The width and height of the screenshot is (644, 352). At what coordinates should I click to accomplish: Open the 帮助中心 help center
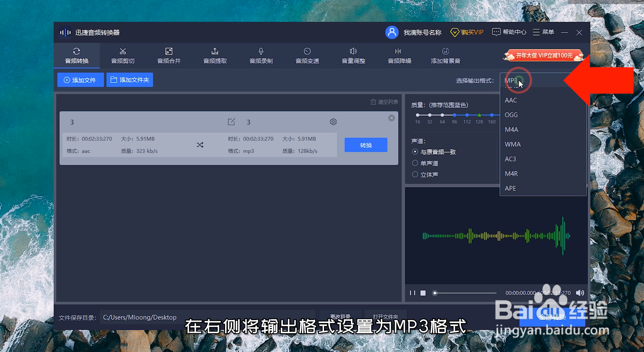[509, 32]
